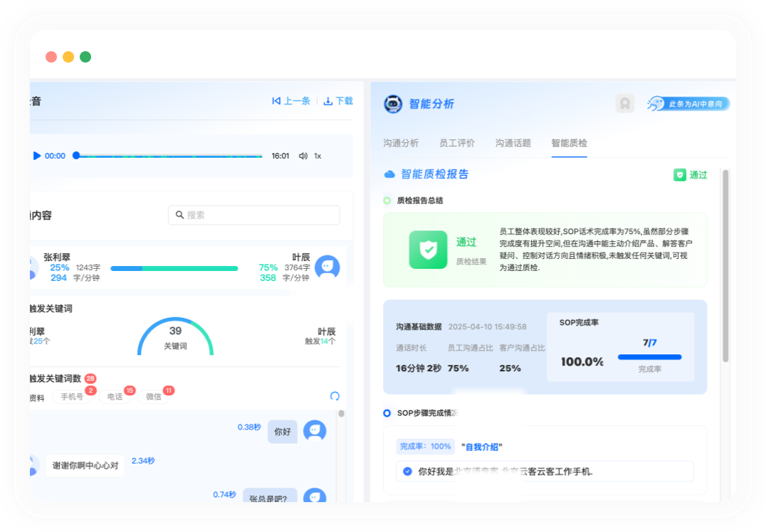Image resolution: width=766 pixels, height=532 pixels.
Task: Change the 1x playback speed
Action: click(x=318, y=156)
